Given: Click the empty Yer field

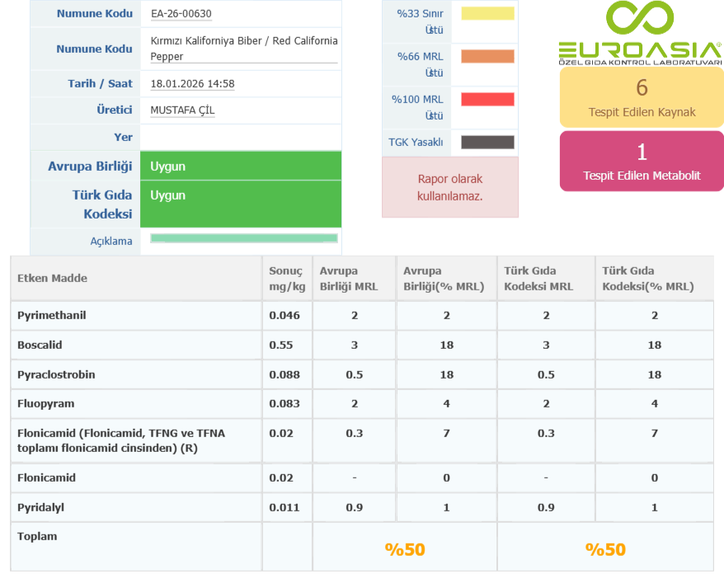Looking at the screenshot, I should (240, 137).
